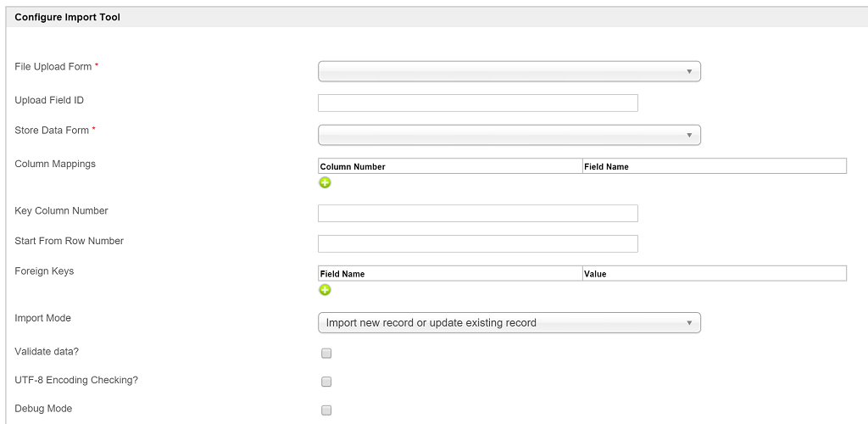Add a new Column Mappings row

[325, 182]
